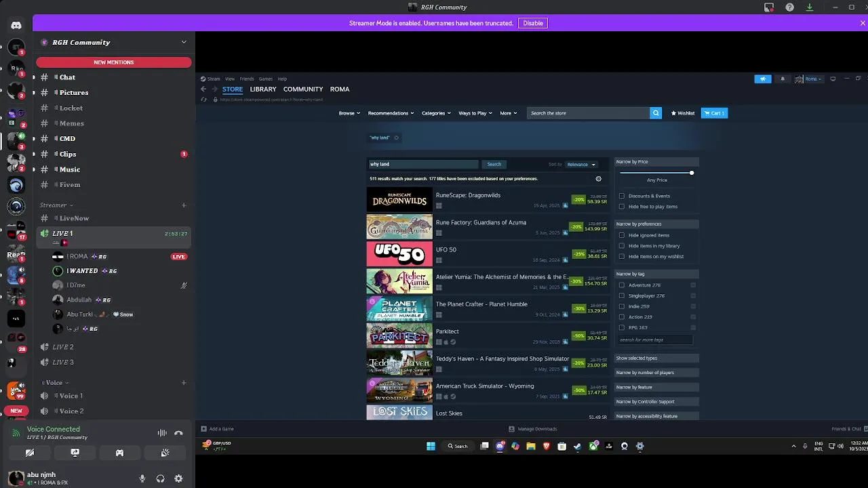Start an activity with the controller icon
This screenshot has height=488, width=868.
tap(120, 453)
